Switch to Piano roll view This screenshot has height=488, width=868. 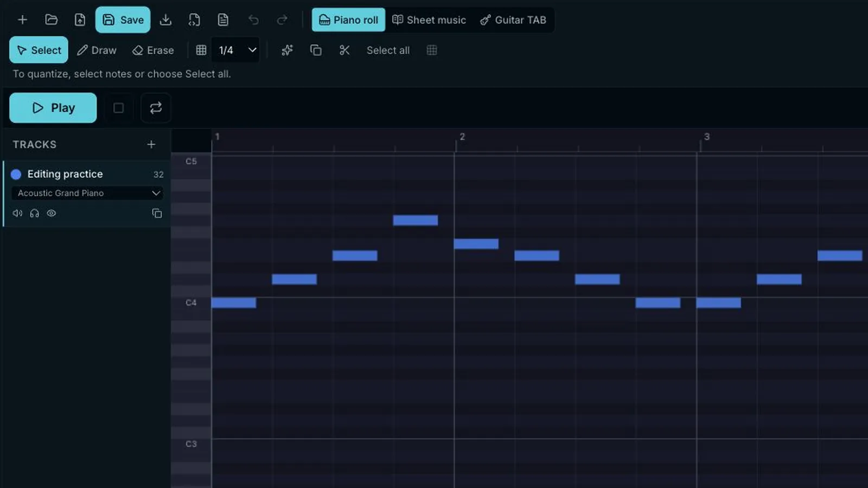348,20
